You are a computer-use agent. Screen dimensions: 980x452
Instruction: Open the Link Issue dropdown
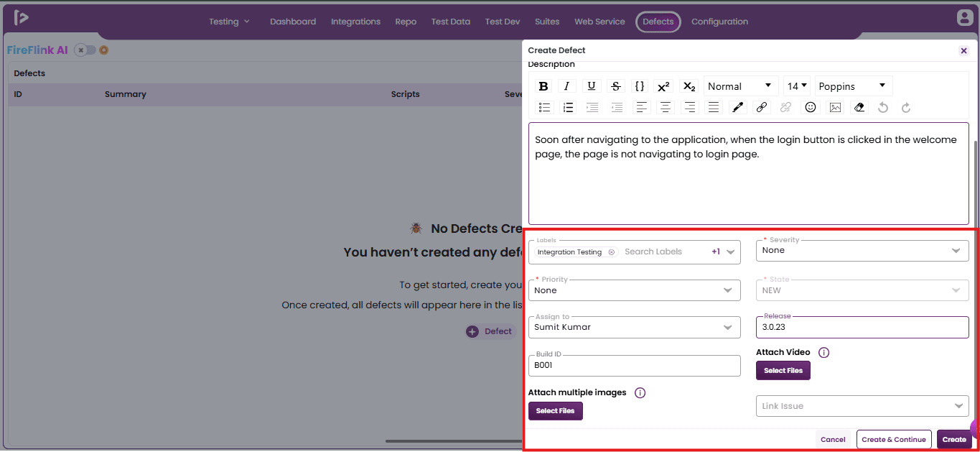click(x=862, y=406)
